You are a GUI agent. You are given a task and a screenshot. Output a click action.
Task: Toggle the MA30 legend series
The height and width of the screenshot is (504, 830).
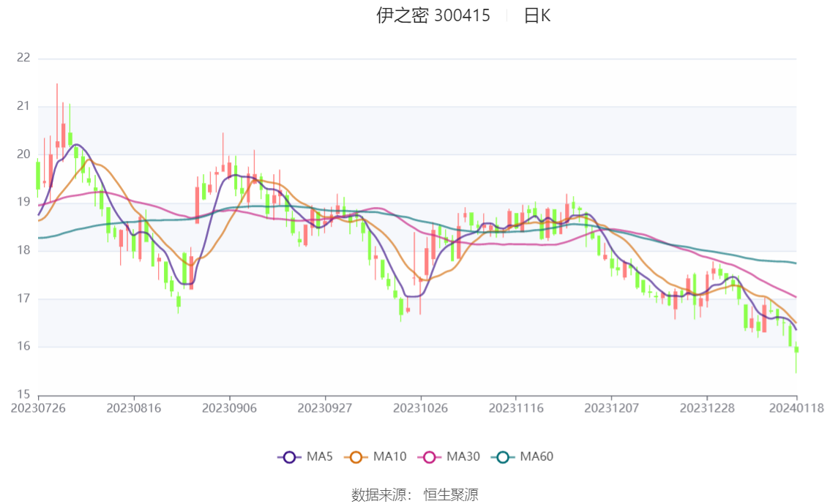[449, 457]
